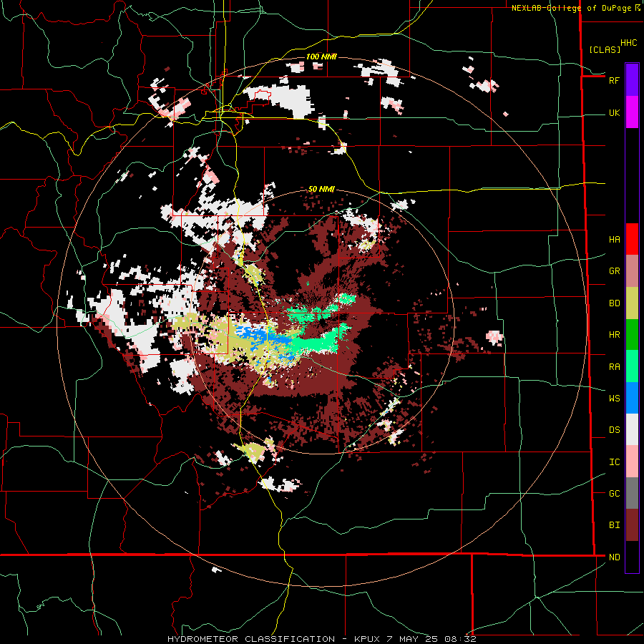Click the gray GC legend swatch
644x644 pixels.
tap(632, 493)
